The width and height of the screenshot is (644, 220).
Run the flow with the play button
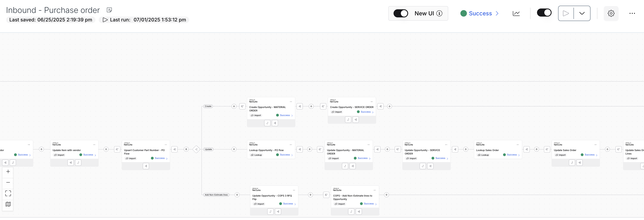click(x=566, y=13)
